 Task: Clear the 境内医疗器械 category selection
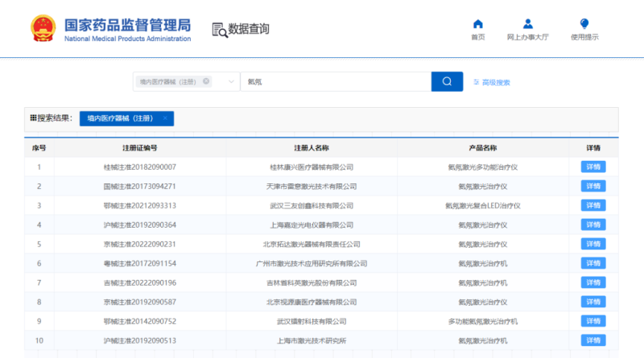(206, 81)
